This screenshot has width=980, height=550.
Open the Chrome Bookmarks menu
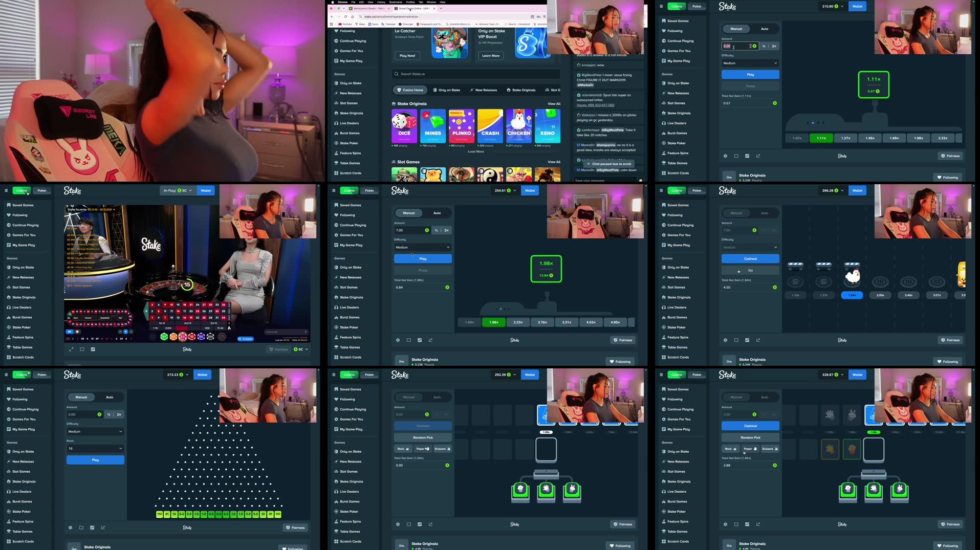396,2
